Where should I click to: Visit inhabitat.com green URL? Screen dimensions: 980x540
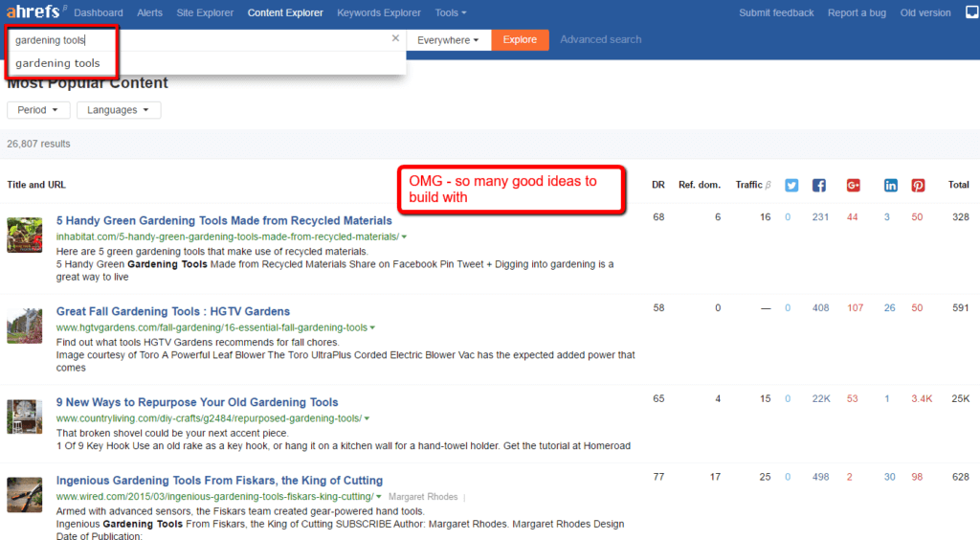pos(228,236)
